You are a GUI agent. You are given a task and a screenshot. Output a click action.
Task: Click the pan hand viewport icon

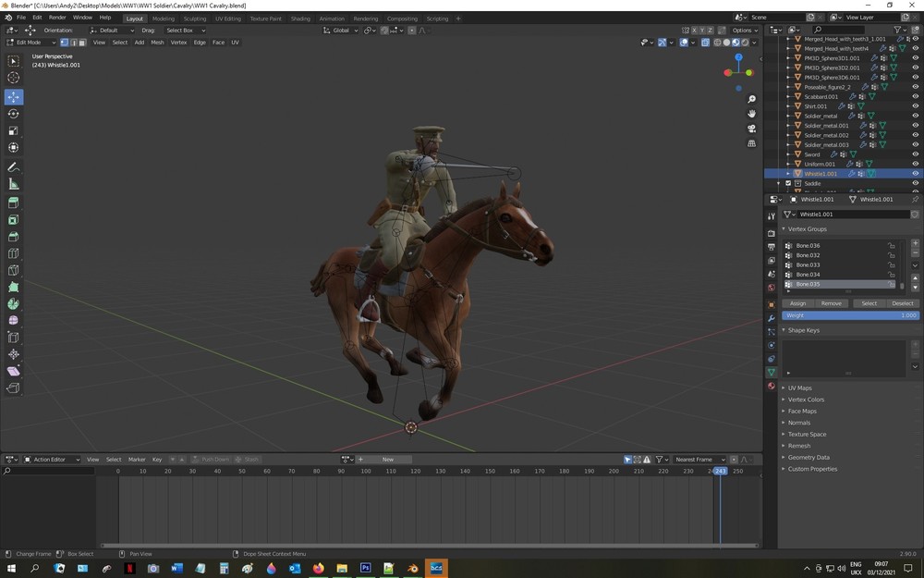coord(751,114)
